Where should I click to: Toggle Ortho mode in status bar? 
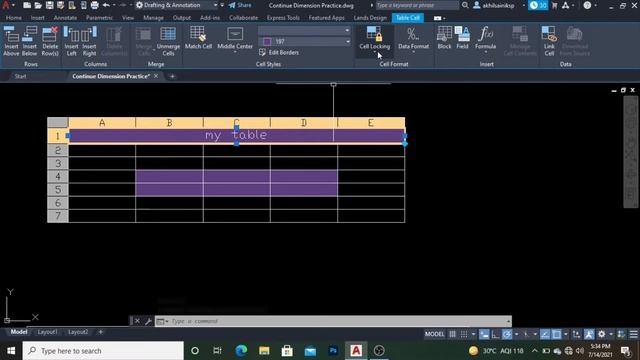pos(495,334)
